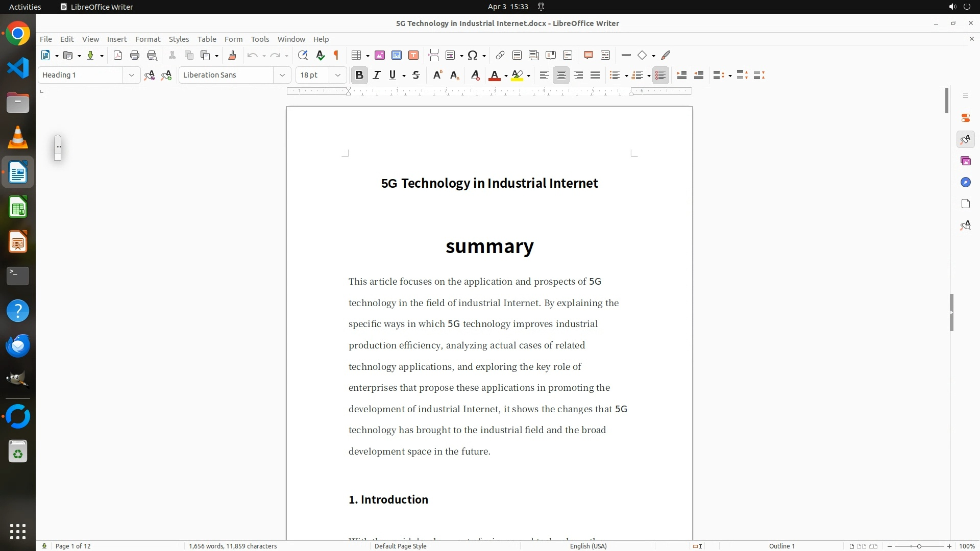Click the Print icon in toolbar
The width and height of the screenshot is (980, 551).
(135, 55)
